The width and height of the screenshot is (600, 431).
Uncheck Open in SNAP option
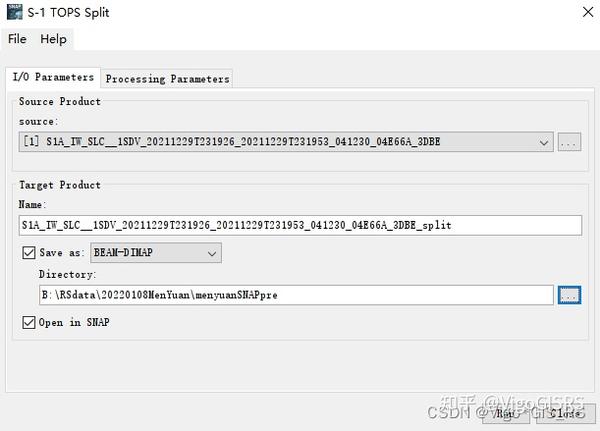pos(28,323)
